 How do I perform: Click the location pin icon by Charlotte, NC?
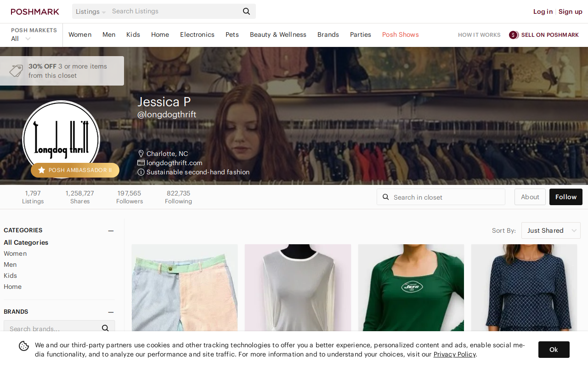141,154
